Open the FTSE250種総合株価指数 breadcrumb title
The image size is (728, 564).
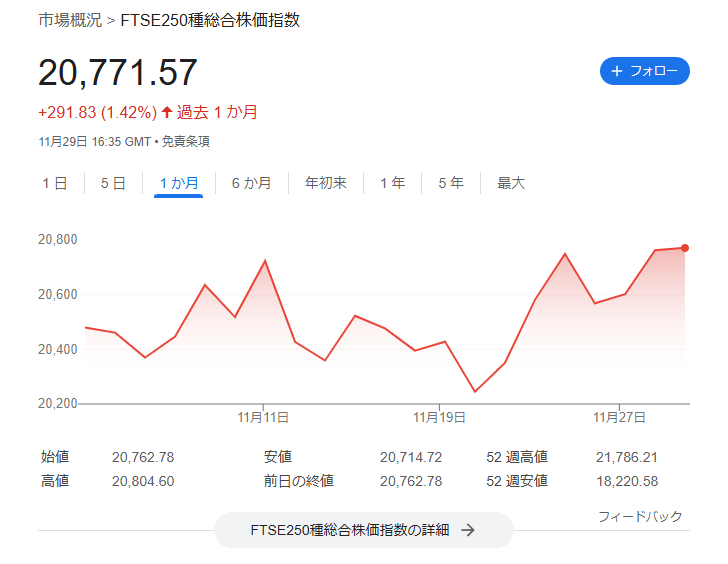coord(210,20)
